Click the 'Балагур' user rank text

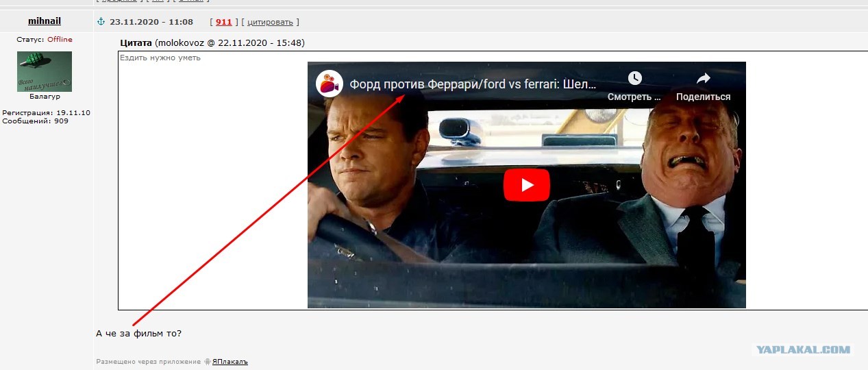pos(45,97)
